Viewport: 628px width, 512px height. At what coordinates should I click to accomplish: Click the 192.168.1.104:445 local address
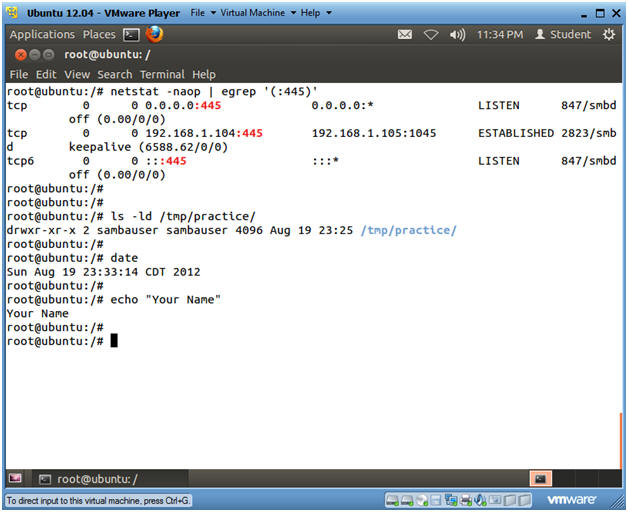[204, 133]
